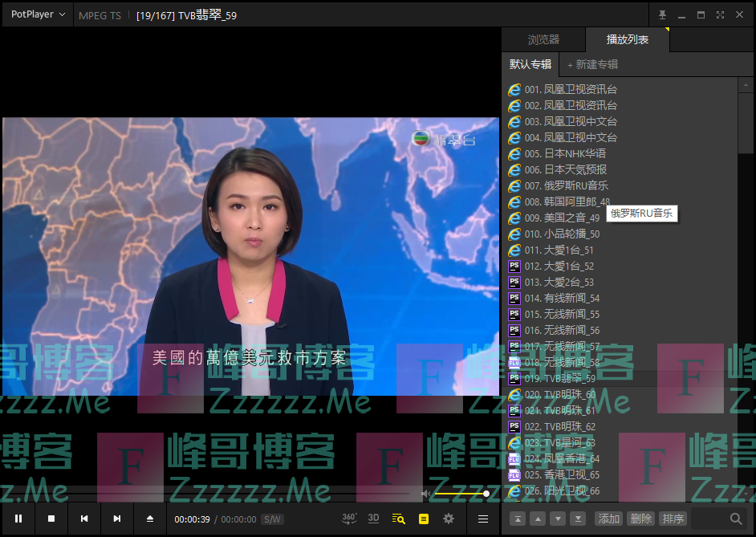Click the 添加 button to add media
Viewport: 756px width, 537px height.
pos(609,519)
